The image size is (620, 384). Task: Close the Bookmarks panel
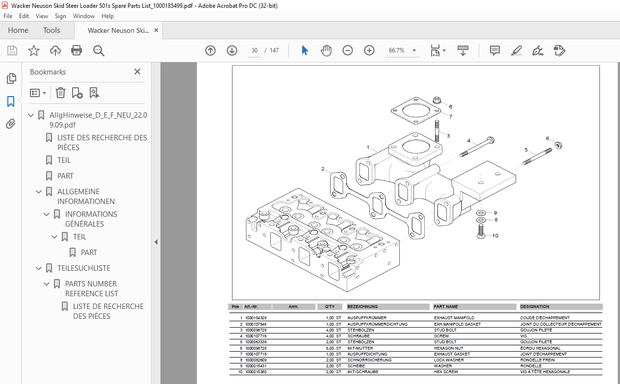tap(137, 72)
